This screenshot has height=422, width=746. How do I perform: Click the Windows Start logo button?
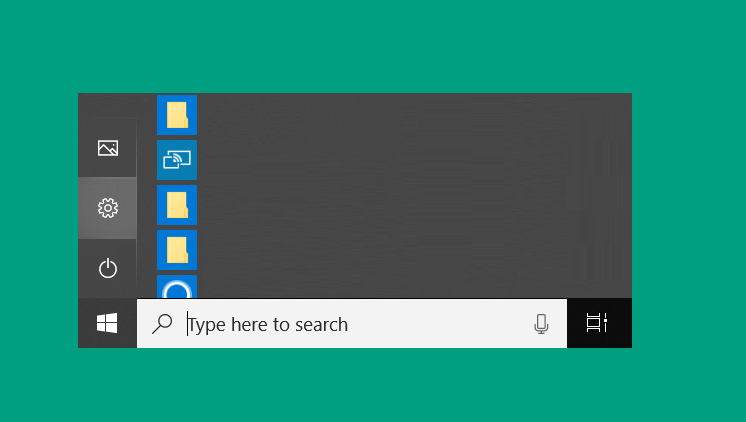coord(107,323)
